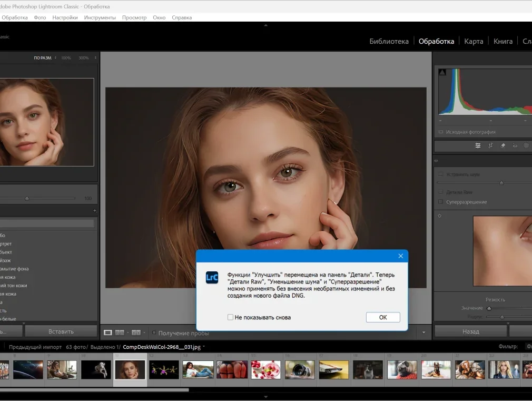Enable the "Устранить шум" checkbox
Viewport: 532px width, 401px height.
tap(440, 174)
